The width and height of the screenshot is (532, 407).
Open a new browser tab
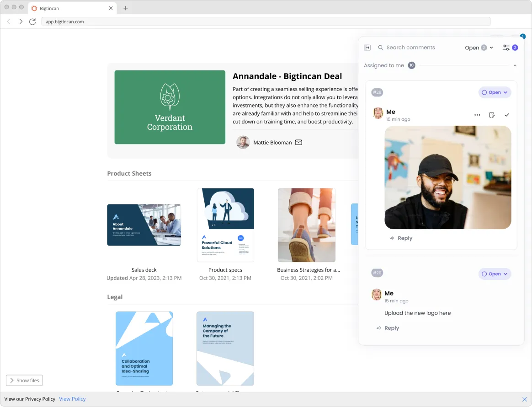click(x=126, y=8)
